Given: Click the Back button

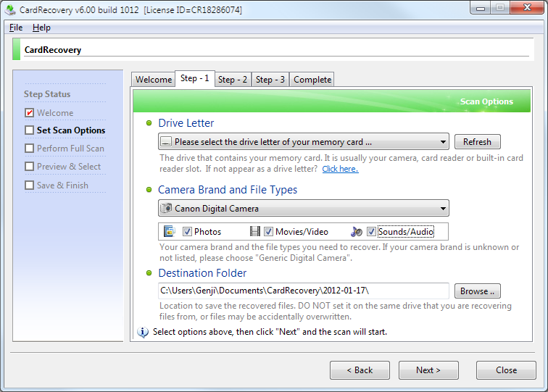Looking at the screenshot, I should point(360,370).
